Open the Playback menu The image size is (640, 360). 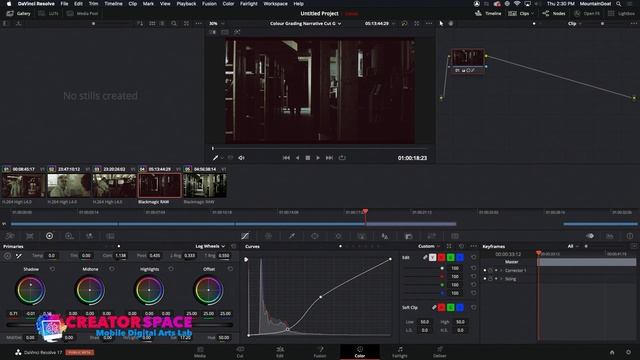(186, 4)
